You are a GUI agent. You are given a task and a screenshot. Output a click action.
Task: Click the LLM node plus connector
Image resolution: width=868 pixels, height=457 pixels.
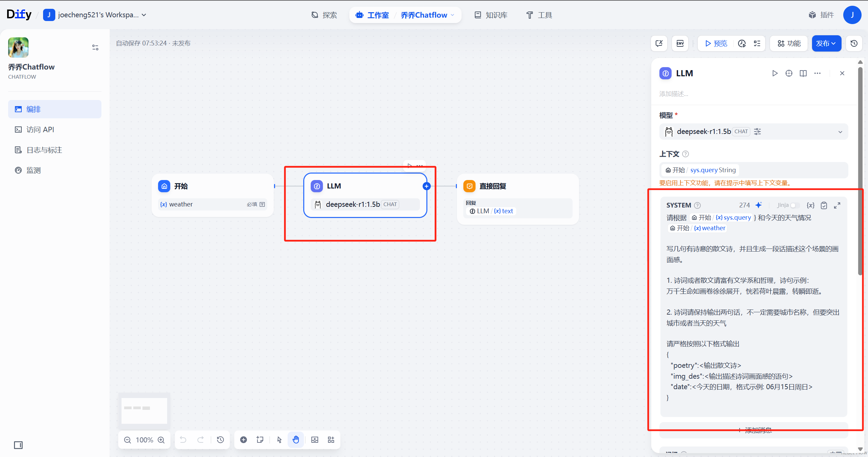pos(427,186)
